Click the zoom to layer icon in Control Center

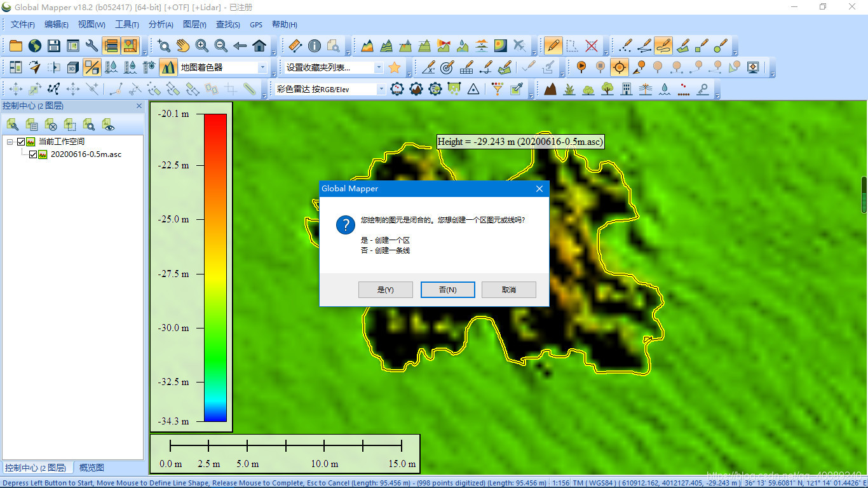pos(89,125)
